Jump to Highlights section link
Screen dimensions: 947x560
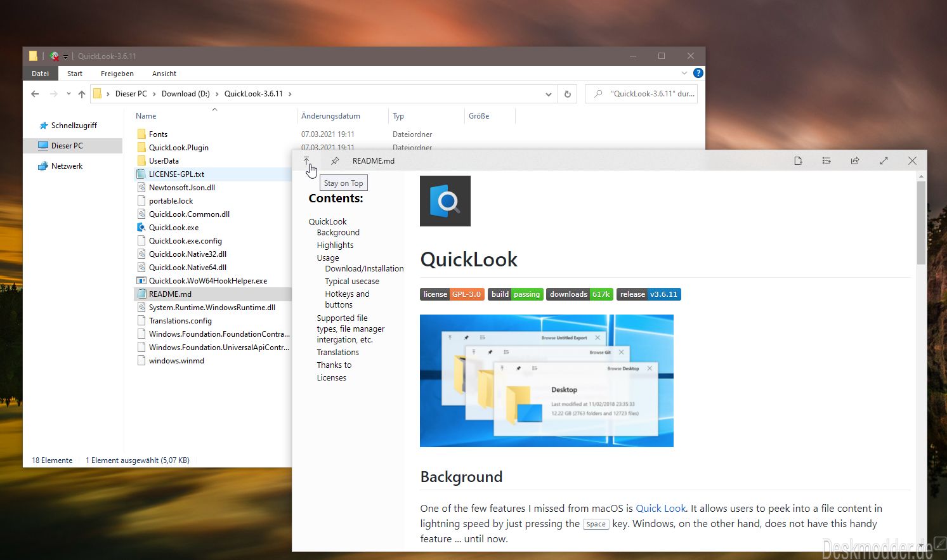coord(335,245)
